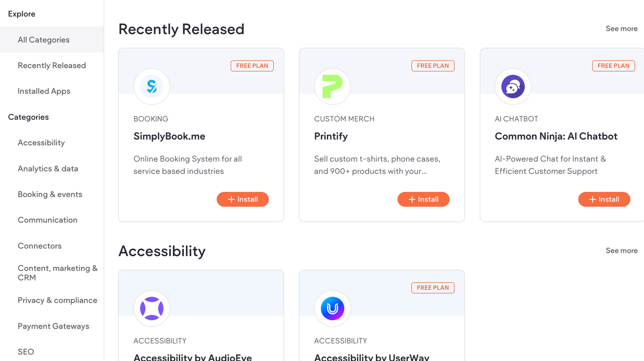Image resolution: width=644 pixels, height=361 pixels.
Task: Go to Recently Released sidebar item
Action: point(52,65)
